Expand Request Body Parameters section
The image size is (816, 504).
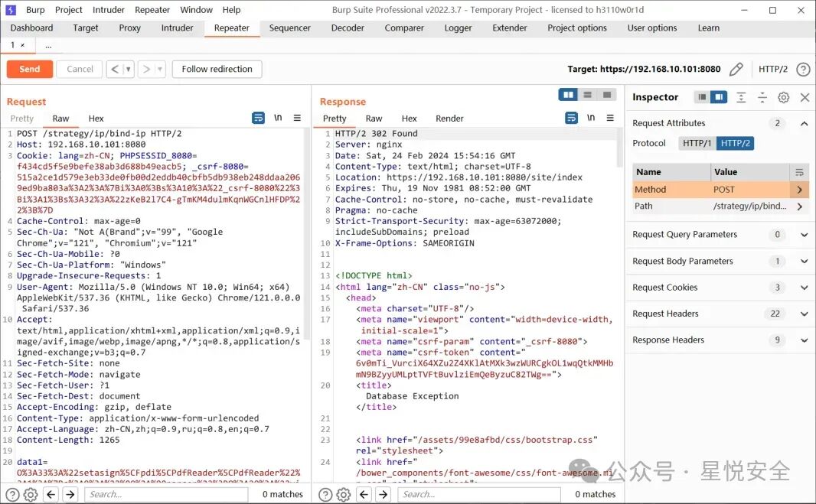(804, 261)
